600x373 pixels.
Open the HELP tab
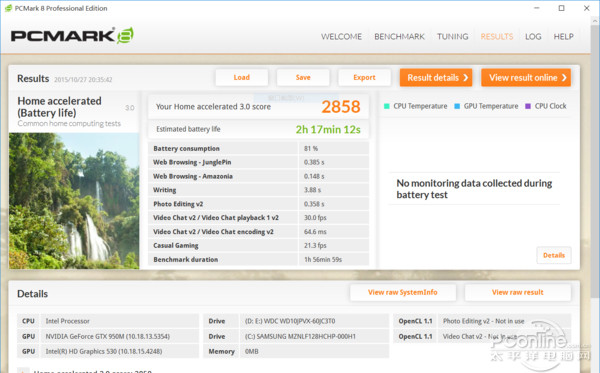[x=563, y=37]
